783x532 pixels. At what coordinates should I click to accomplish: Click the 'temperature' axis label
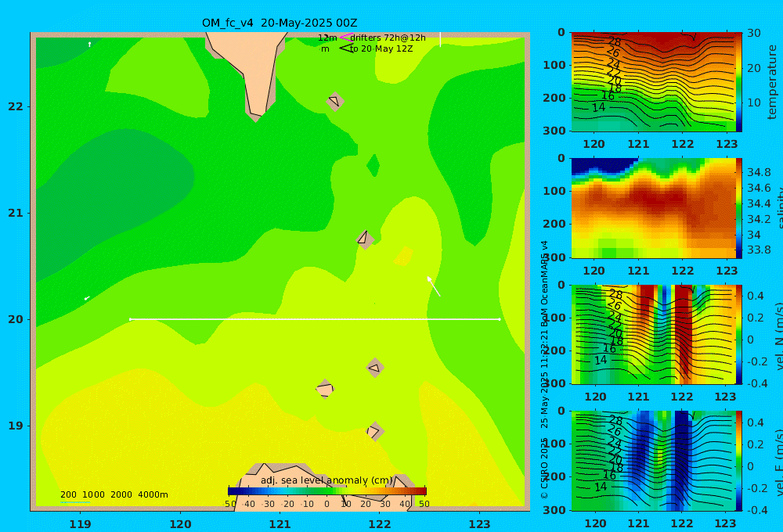coord(772,82)
